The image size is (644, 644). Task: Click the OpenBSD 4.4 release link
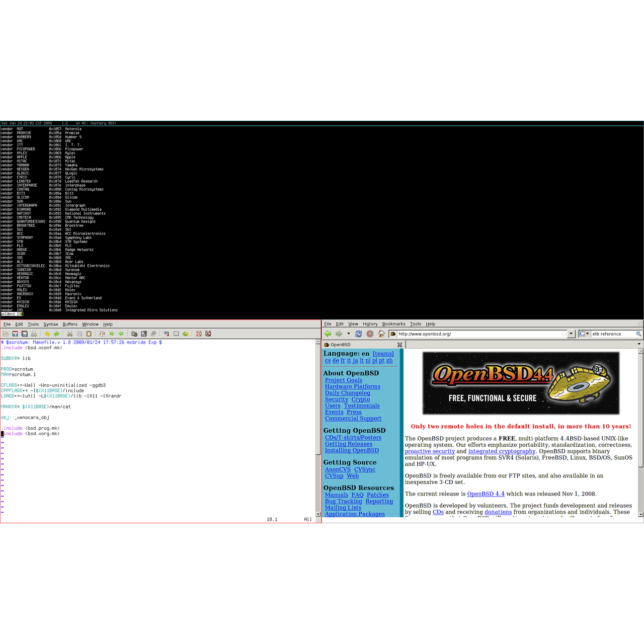[486, 494]
